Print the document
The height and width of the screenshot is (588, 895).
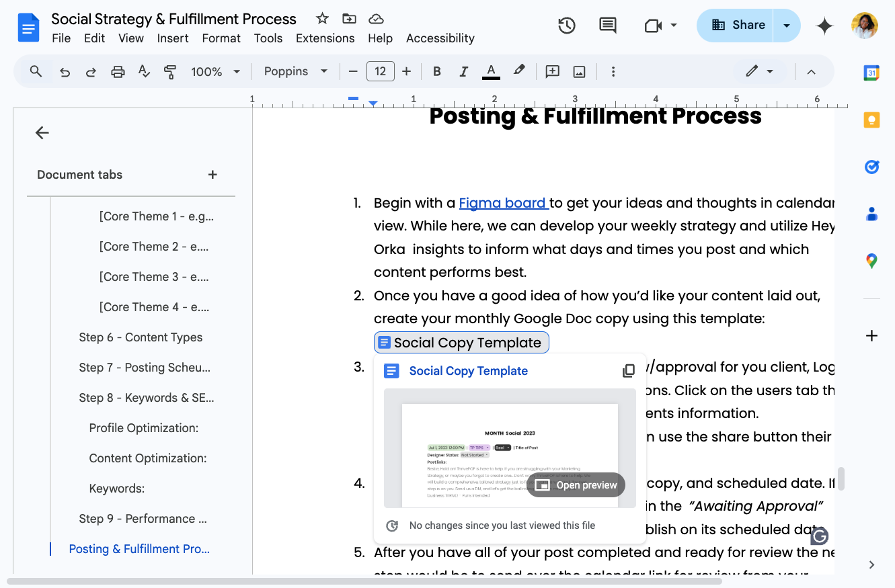[x=118, y=71]
